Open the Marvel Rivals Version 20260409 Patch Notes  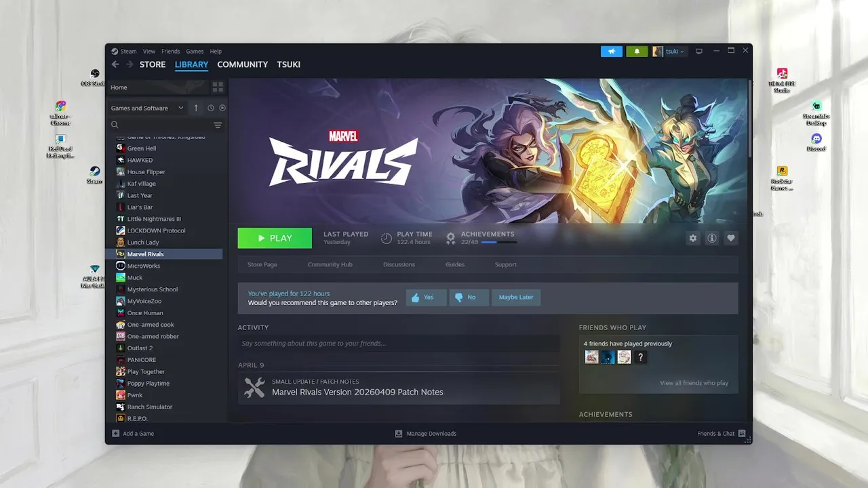point(357,392)
